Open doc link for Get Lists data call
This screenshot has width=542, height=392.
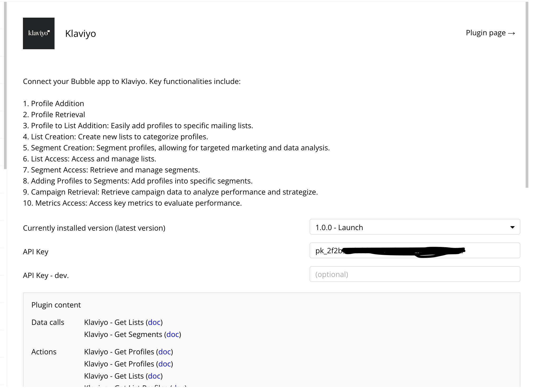tap(154, 322)
